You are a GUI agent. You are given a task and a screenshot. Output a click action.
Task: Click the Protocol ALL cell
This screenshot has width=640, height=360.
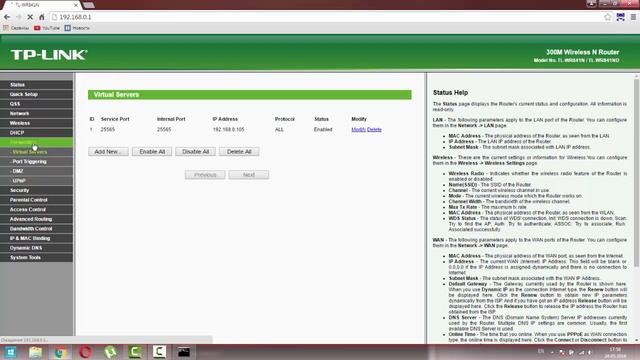click(x=279, y=129)
